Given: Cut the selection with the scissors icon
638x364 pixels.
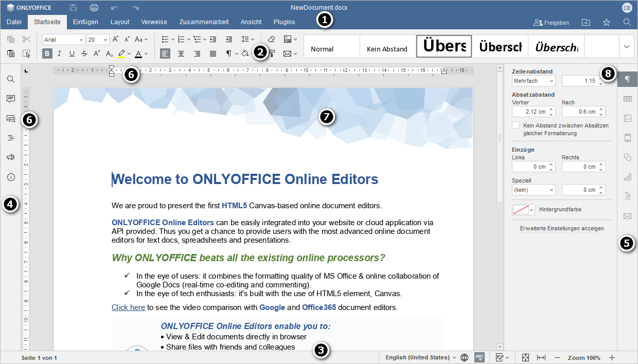Looking at the screenshot, I should coord(27,39).
